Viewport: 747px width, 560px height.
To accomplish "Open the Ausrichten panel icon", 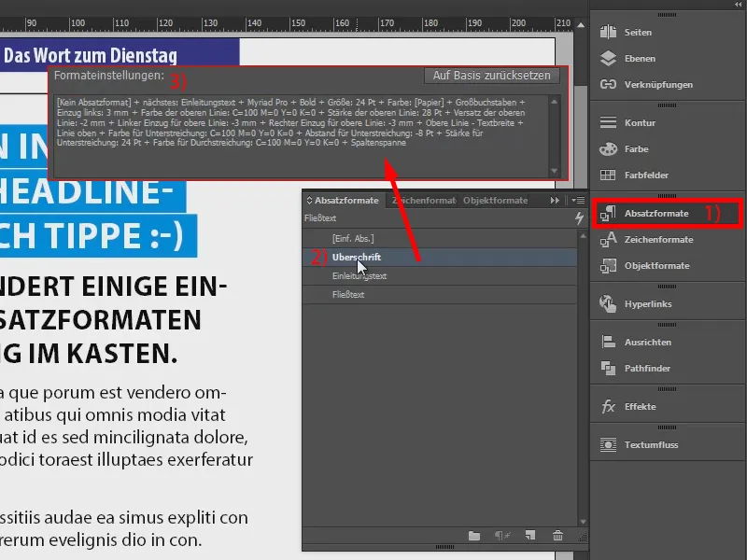I will click(608, 342).
